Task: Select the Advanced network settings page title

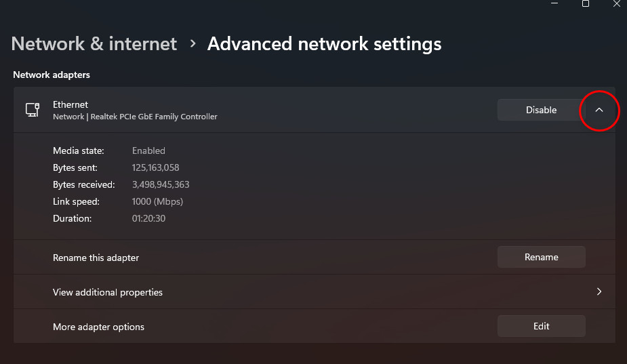Action: point(324,44)
